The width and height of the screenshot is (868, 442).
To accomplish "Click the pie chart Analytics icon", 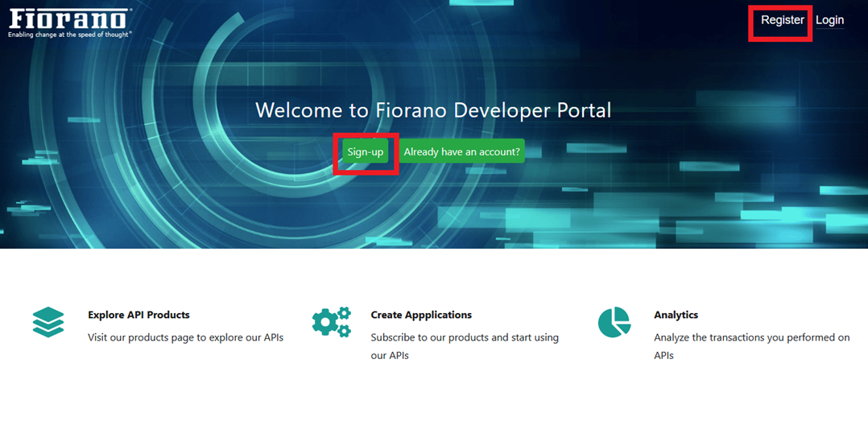I will click(x=614, y=322).
